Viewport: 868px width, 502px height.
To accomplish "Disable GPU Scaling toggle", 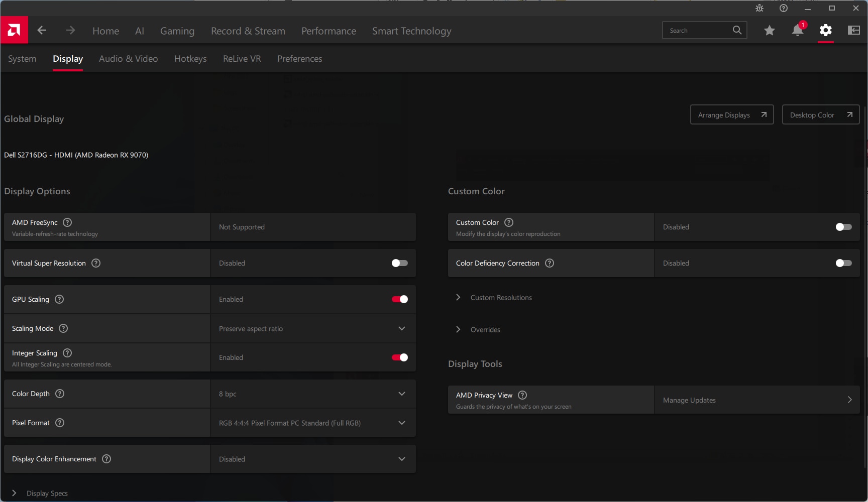I will pos(400,299).
